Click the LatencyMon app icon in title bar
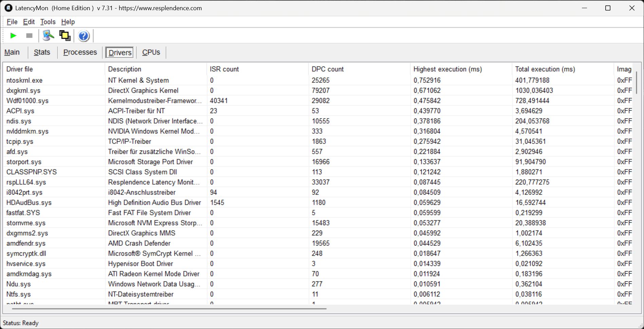 [x=8, y=8]
